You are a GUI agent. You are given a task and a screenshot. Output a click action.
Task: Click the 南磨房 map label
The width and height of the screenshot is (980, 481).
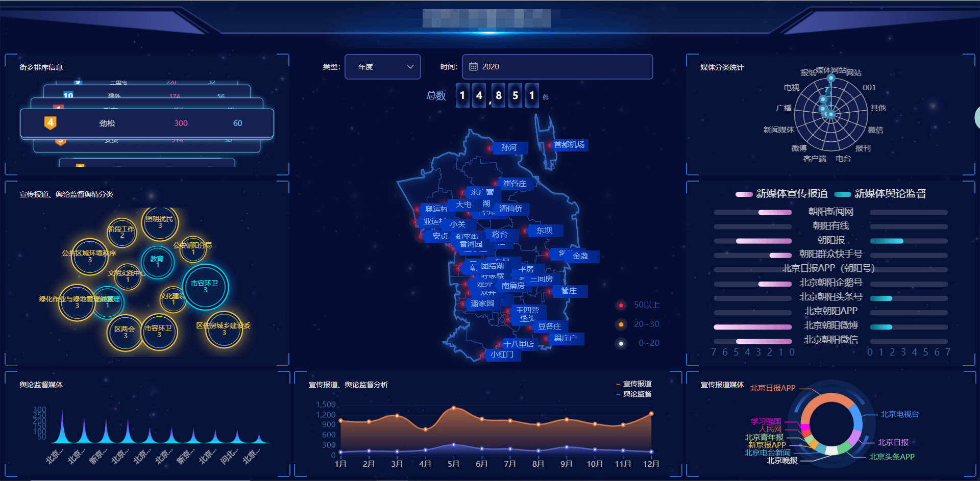(x=513, y=286)
